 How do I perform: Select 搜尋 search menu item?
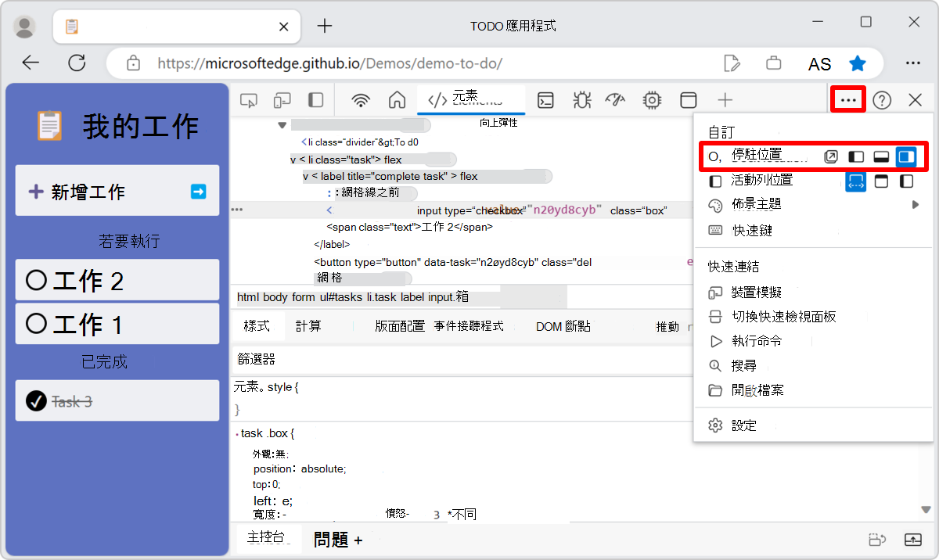814,365
